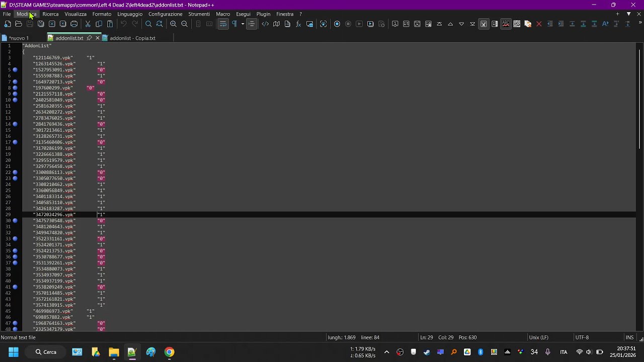
Task: Switch to the nuovo 1 tab
Action: point(19,38)
